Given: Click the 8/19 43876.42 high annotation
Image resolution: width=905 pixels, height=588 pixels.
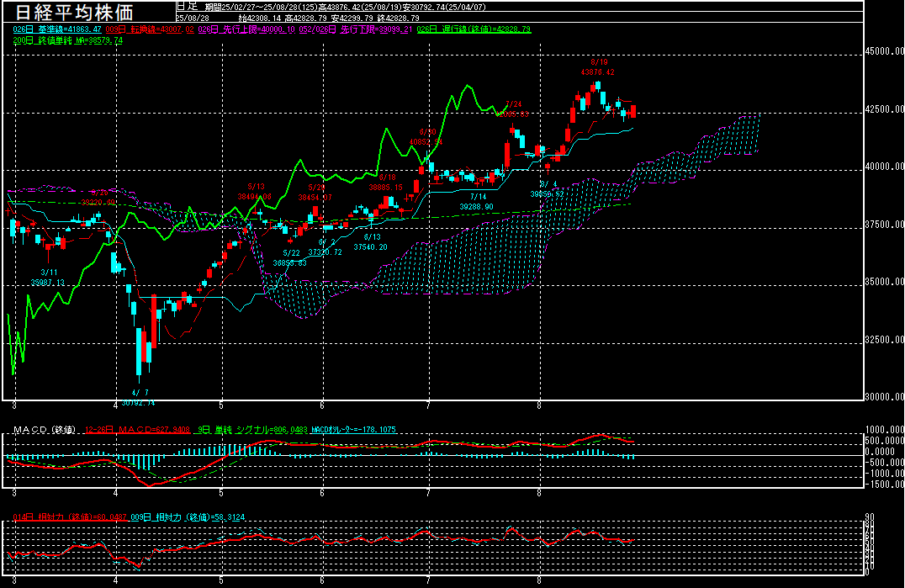Looking at the screenshot, I should click(x=598, y=67).
